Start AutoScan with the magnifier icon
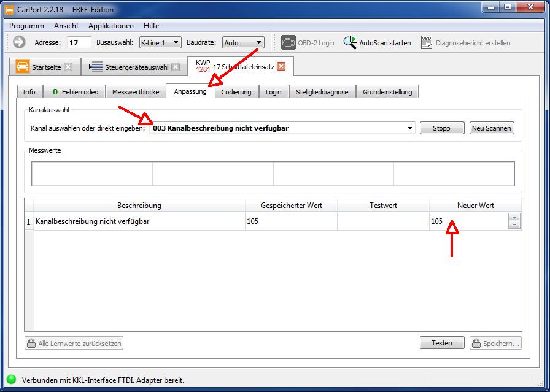The width and height of the screenshot is (550, 392). tap(350, 42)
